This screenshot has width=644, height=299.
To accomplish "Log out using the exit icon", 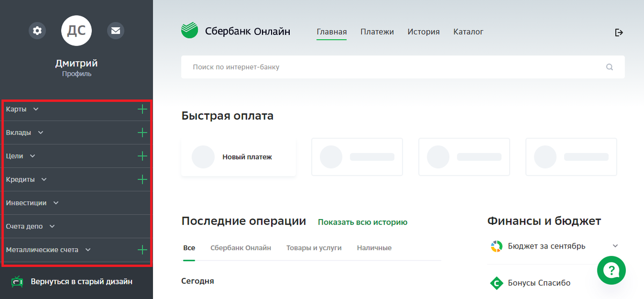I will 619,32.
